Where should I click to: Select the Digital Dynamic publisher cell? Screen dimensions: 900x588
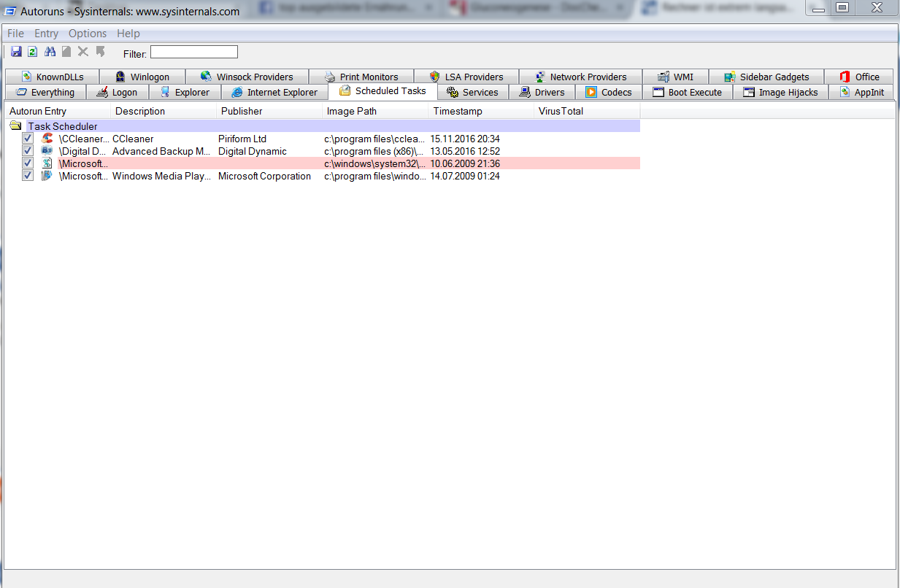pyautogui.click(x=253, y=151)
